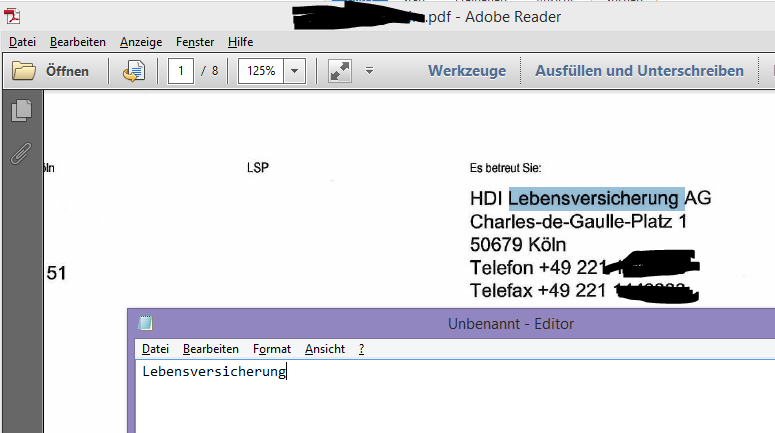Show the attachments paperclip icon
Viewport: 775px width, 433px height.
tap(21, 154)
